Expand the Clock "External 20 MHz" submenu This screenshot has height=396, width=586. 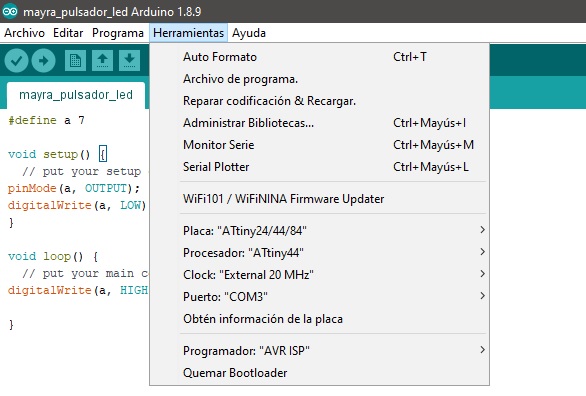[334, 275]
